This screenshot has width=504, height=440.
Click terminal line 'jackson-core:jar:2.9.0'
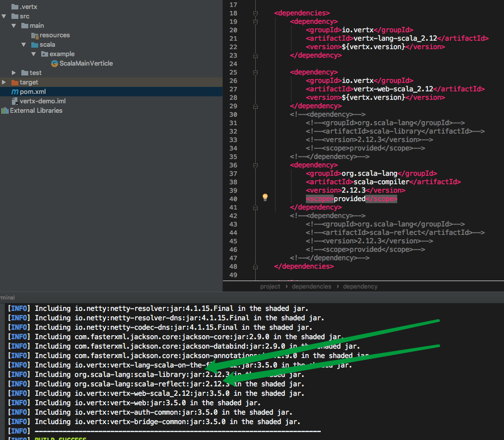point(176,337)
